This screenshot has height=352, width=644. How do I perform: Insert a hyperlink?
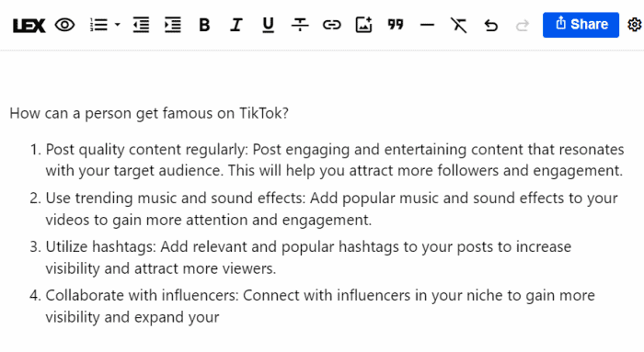(332, 25)
